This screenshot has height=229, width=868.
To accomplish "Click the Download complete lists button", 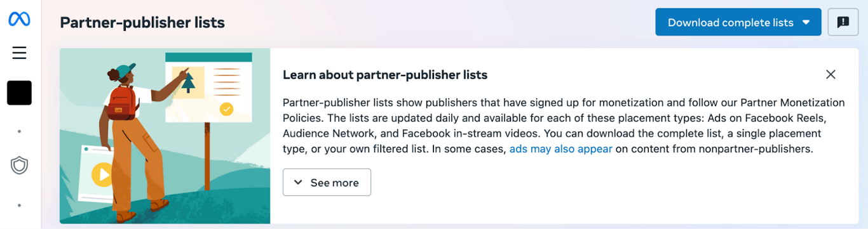I will tap(738, 22).
